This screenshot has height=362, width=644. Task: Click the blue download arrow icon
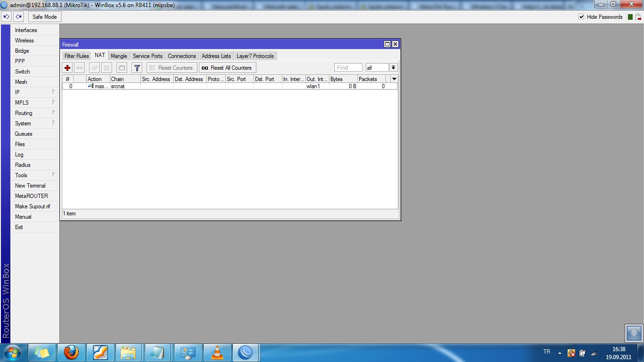(633, 333)
